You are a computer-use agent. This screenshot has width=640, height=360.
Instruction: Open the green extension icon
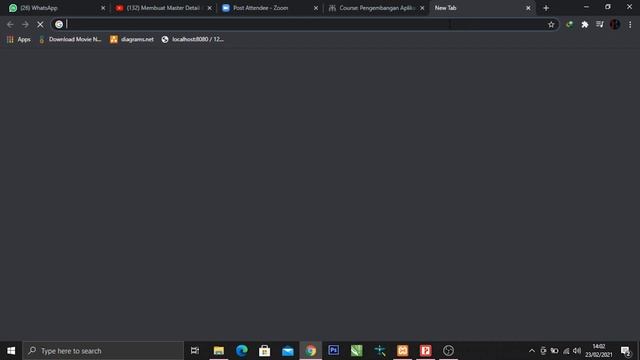pos(569,24)
